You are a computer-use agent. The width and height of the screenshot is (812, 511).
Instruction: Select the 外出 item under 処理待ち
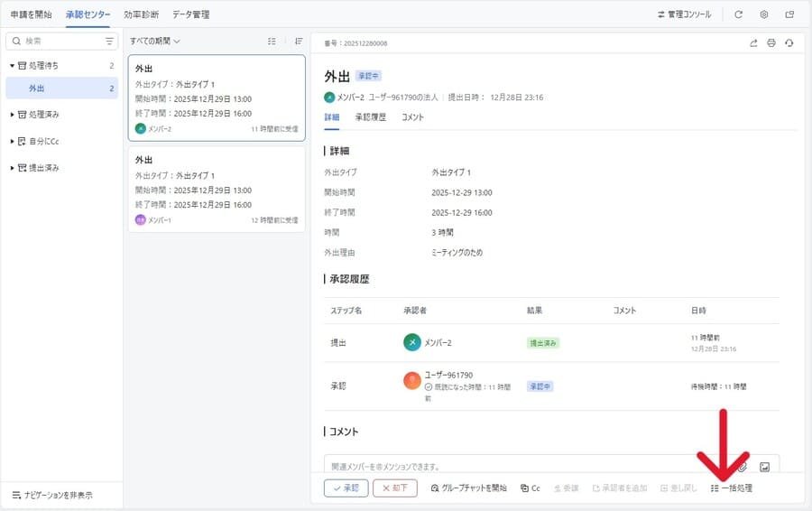point(62,88)
